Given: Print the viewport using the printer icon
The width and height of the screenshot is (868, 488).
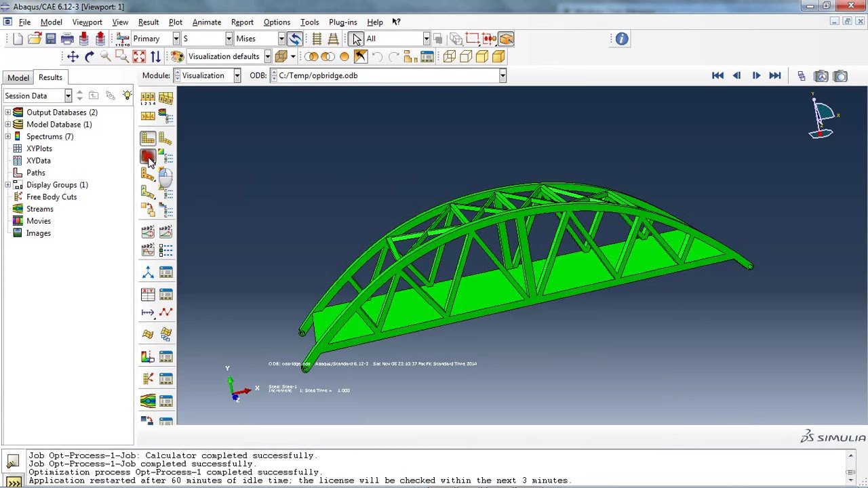Looking at the screenshot, I should (x=67, y=39).
